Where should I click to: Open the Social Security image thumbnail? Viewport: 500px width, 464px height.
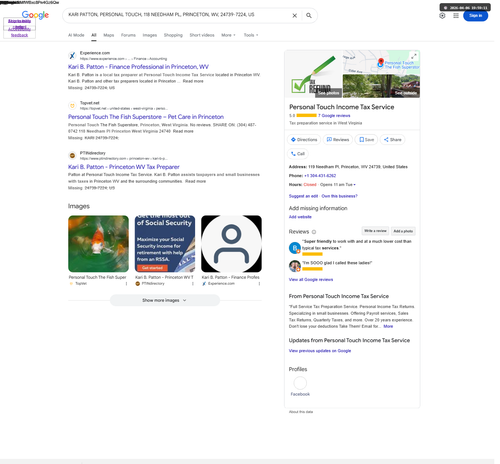pos(165,244)
